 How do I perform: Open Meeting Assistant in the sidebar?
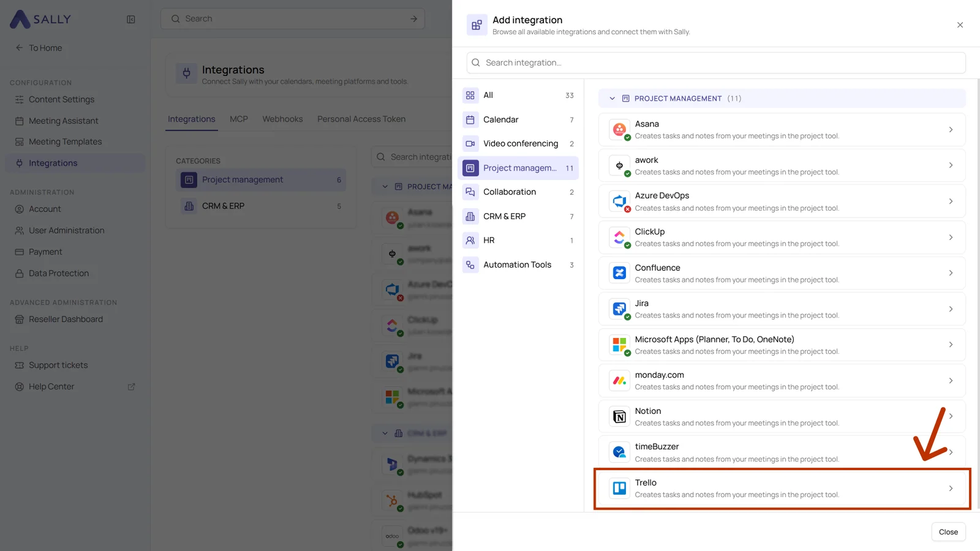click(75, 121)
